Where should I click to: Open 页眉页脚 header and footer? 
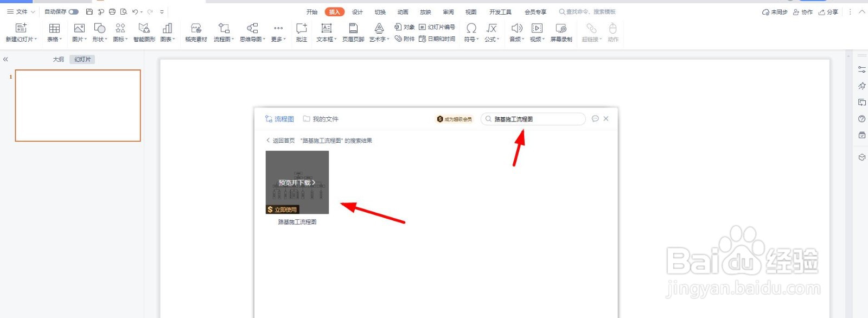(x=353, y=32)
